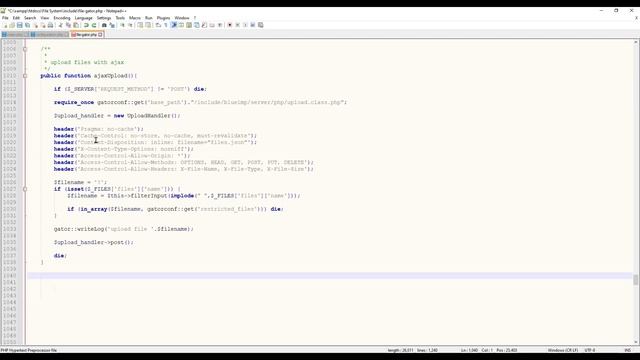Open the Tools menu
The height and width of the screenshot is (360, 640).
pyautogui.click(x=120, y=18)
